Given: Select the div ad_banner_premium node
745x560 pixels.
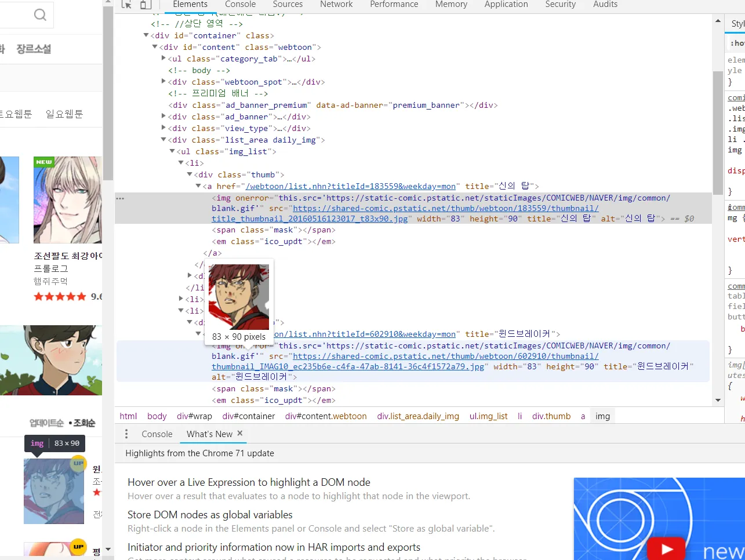Looking at the screenshot, I should (x=333, y=105).
